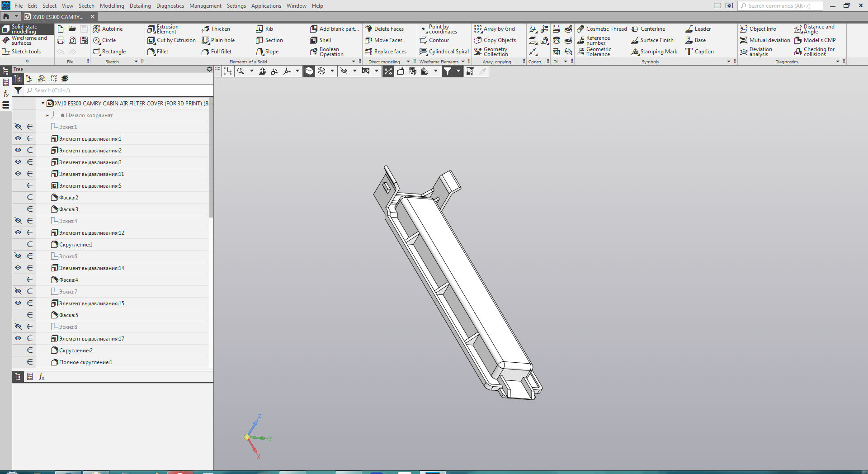Show the hidden Эскиз:1 sketch
868x474 pixels.
pos(18,127)
